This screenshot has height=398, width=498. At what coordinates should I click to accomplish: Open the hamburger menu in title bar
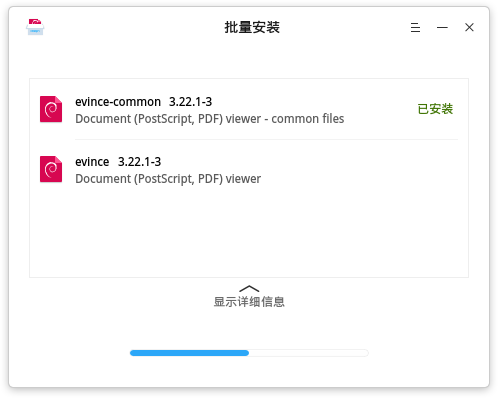coord(415,27)
